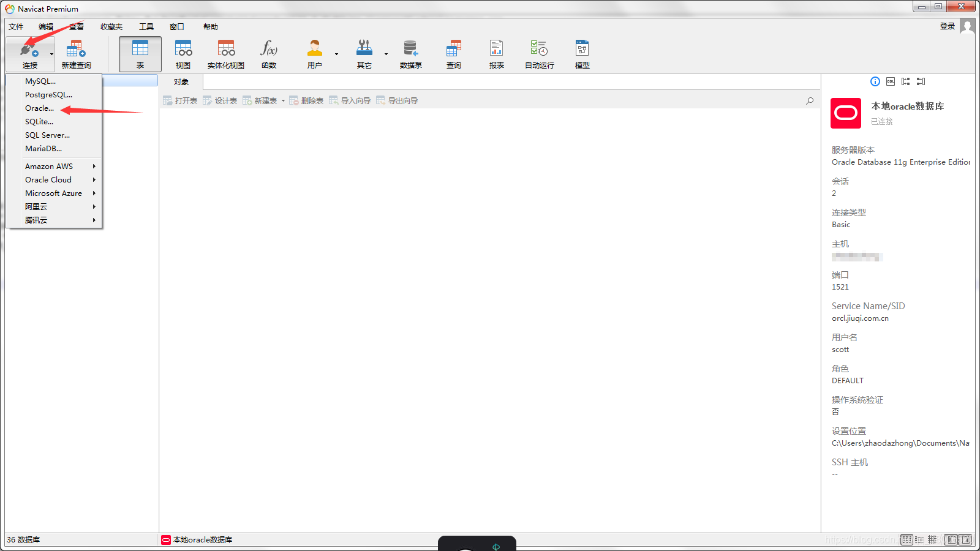Open the 窗口 (Window) menu
The image size is (980, 551).
point(177,27)
